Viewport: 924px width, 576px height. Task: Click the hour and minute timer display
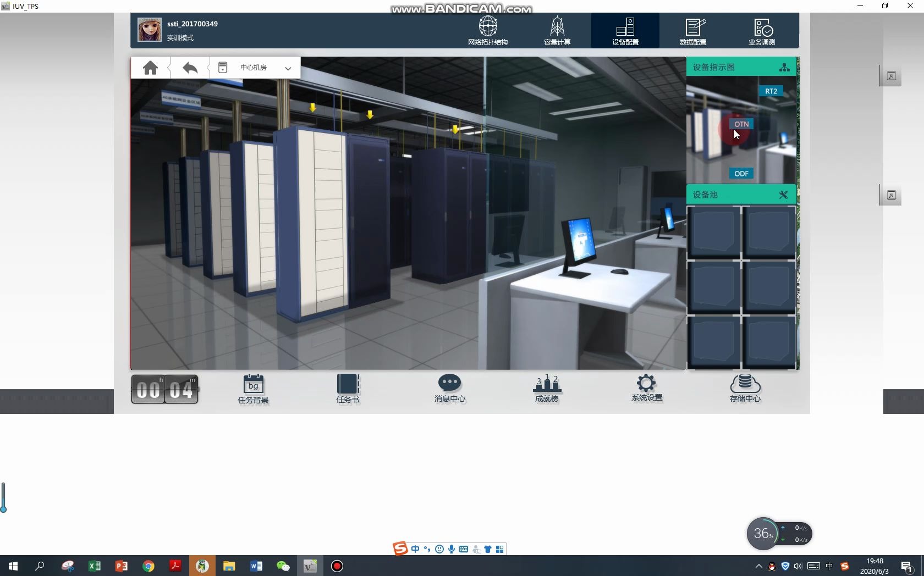[x=164, y=390]
